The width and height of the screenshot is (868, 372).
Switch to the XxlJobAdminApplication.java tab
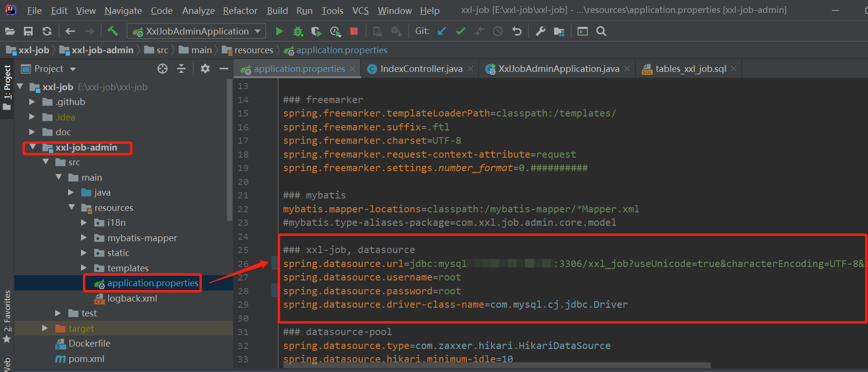tap(558, 69)
